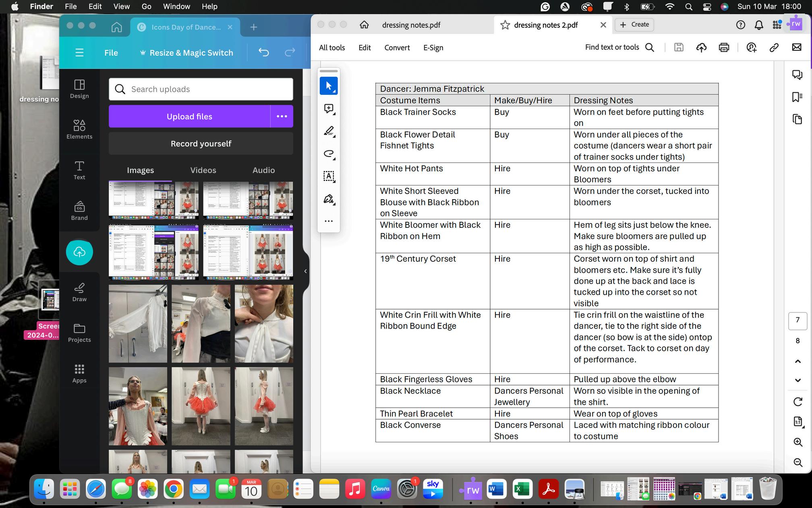Collapse the Canva side panel
Viewport: 812px width, 508px height.
pos(305,271)
